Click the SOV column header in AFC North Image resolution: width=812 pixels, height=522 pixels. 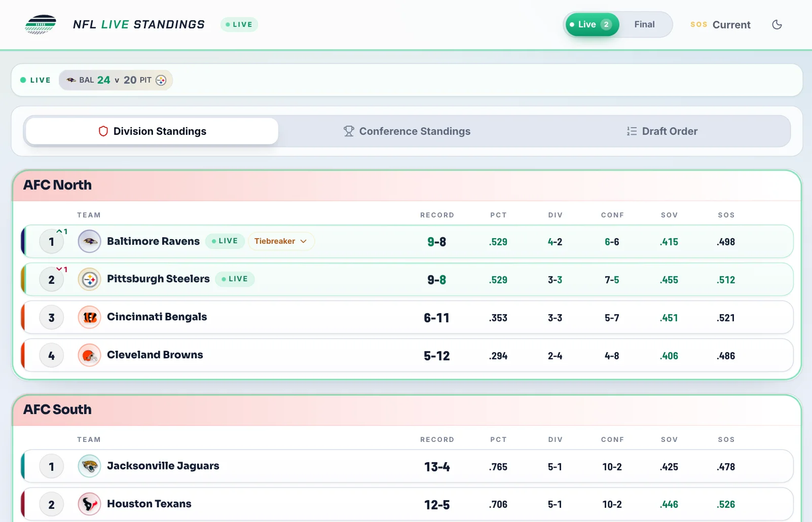(x=669, y=215)
